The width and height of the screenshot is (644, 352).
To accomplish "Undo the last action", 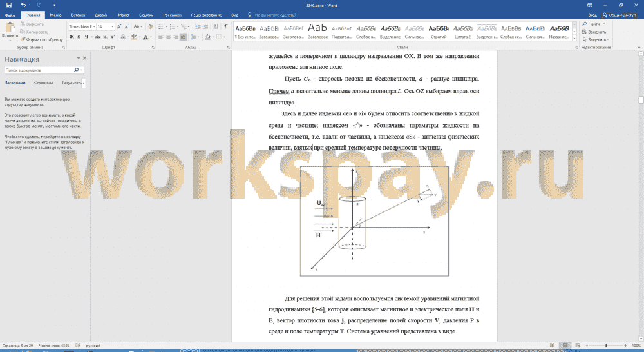I will (23, 5).
